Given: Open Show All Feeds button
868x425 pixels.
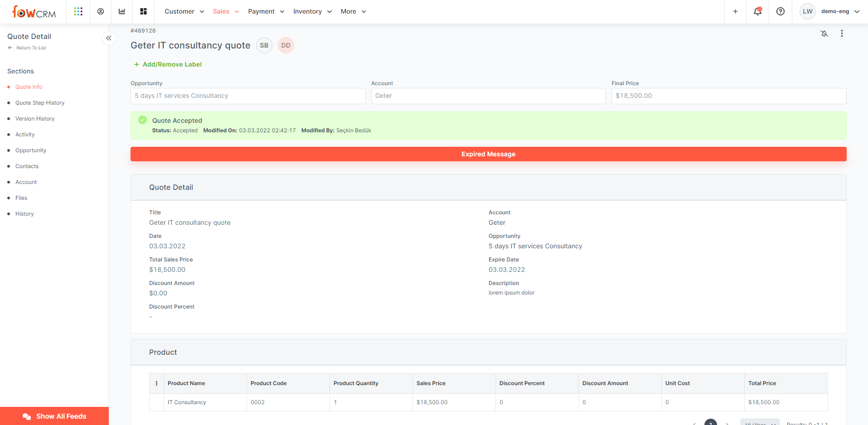Looking at the screenshot, I should (54, 416).
